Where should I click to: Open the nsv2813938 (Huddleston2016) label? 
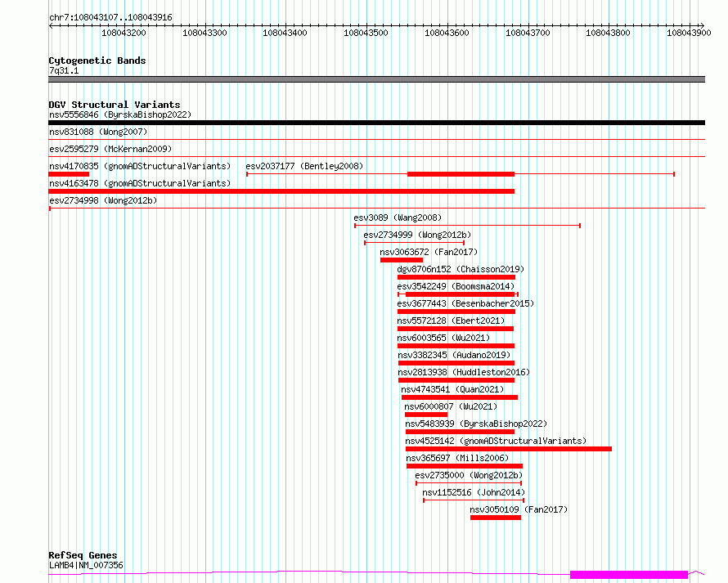click(464, 372)
